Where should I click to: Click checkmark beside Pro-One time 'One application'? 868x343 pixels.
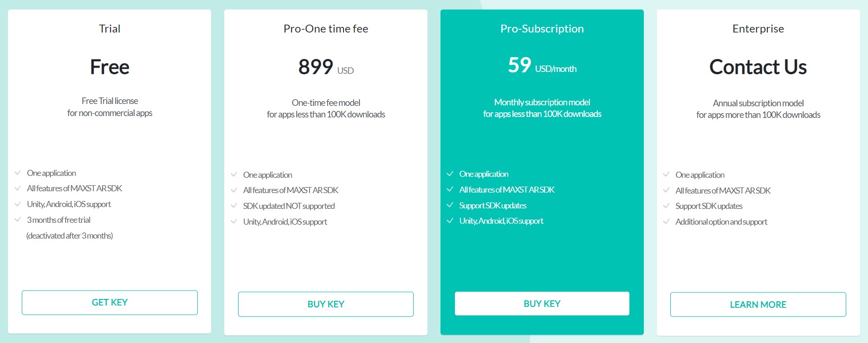click(234, 175)
